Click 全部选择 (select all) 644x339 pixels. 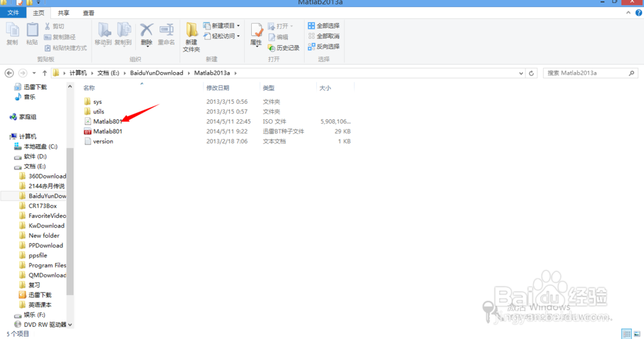[324, 26]
